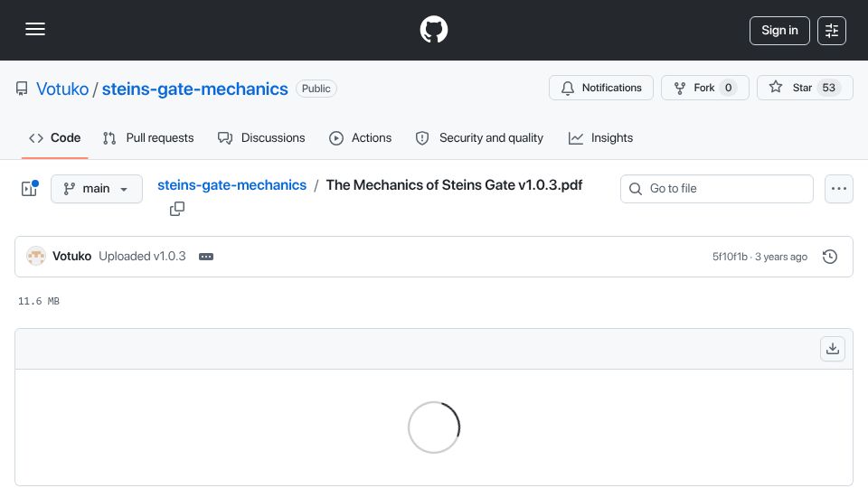Open the more file actions menu
Screen dimensions: 868x488
[839, 189]
